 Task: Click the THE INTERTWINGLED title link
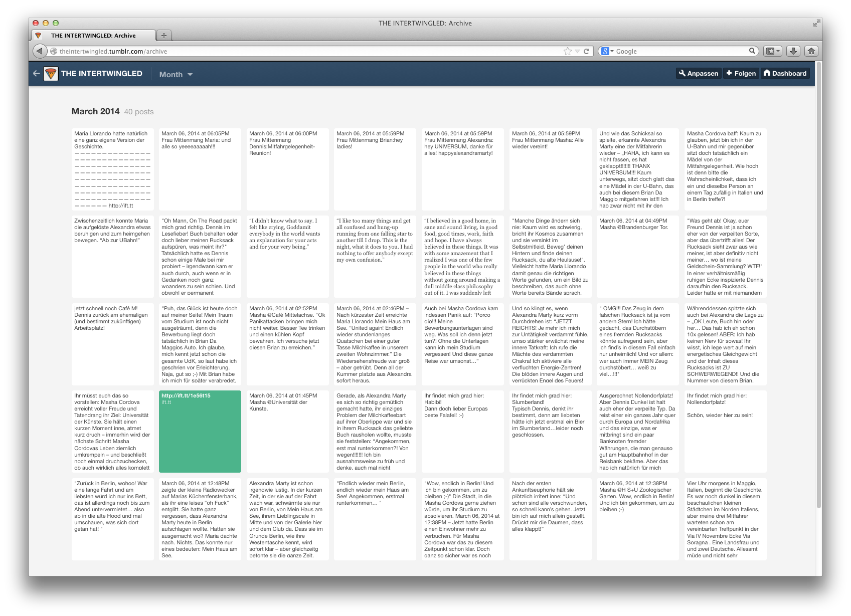[102, 73]
